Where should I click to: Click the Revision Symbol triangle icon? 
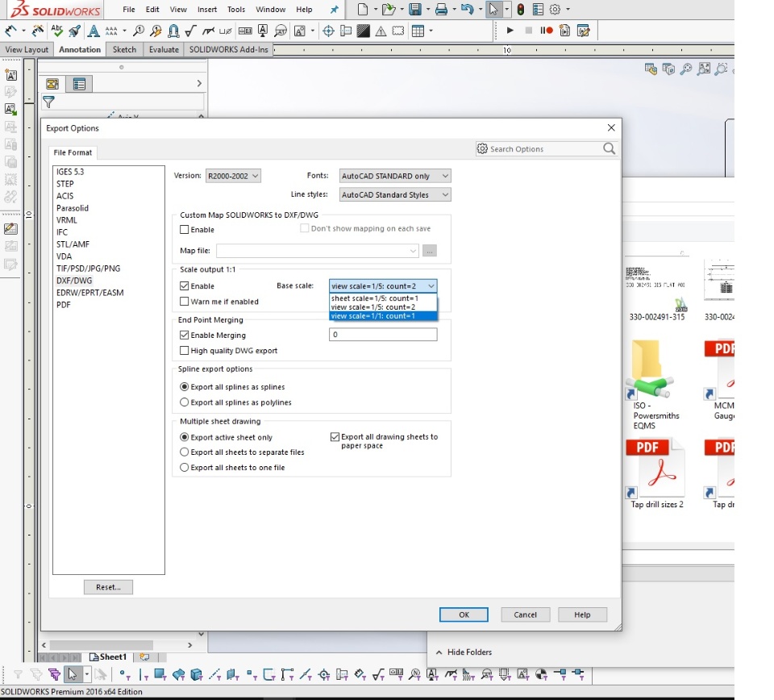[x=381, y=31]
